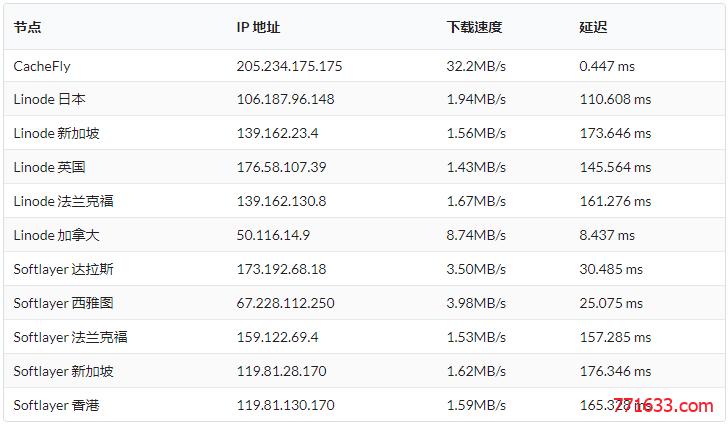728x424 pixels.
Task: Click the 32.2MB/s download speed value
Action: click(476, 66)
